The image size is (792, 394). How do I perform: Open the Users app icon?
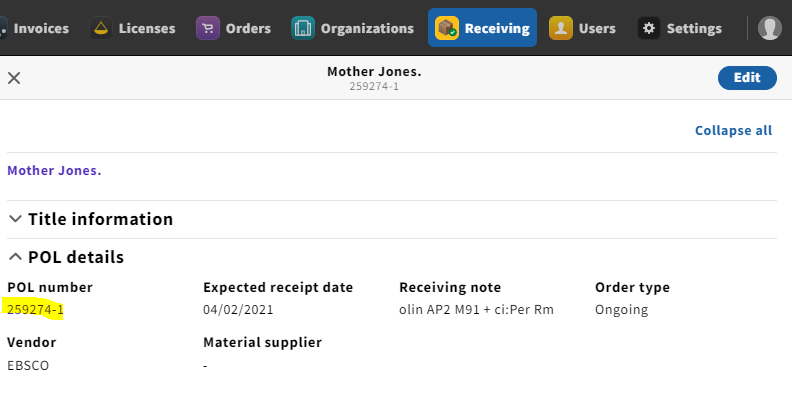[x=561, y=28]
